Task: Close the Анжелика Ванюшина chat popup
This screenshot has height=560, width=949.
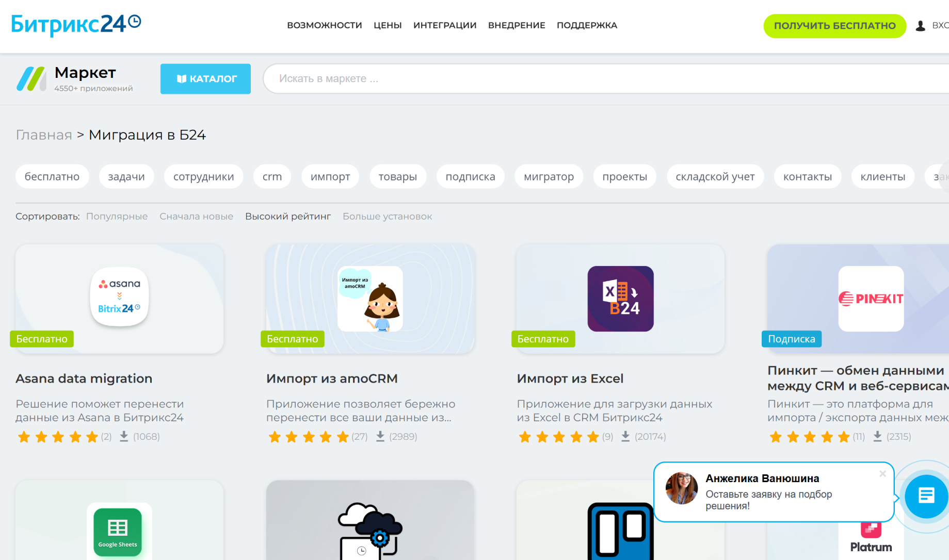Action: click(882, 473)
